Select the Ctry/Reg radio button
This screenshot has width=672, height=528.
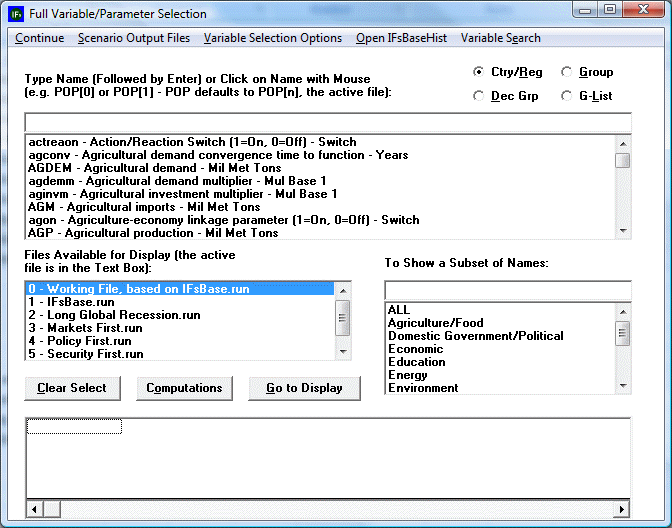pyautogui.click(x=480, y=72)
